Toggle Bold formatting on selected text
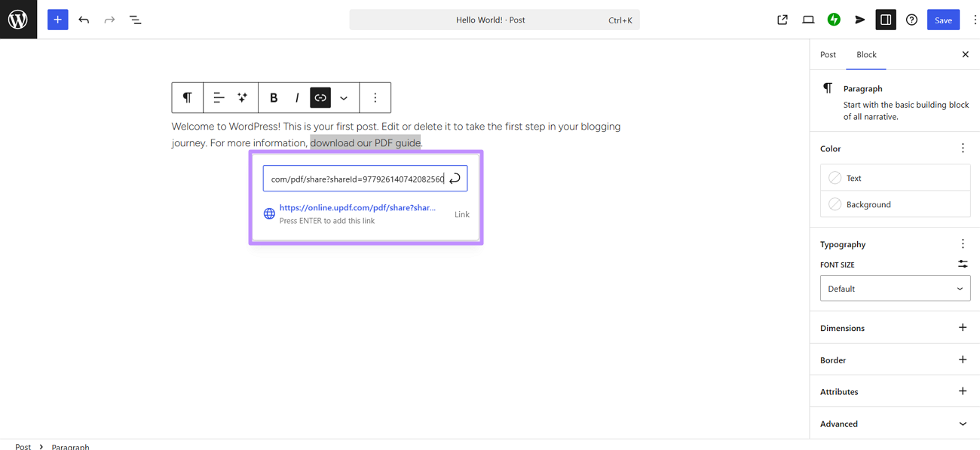Screen dimensions: 980x450 [x=274, y=97]
